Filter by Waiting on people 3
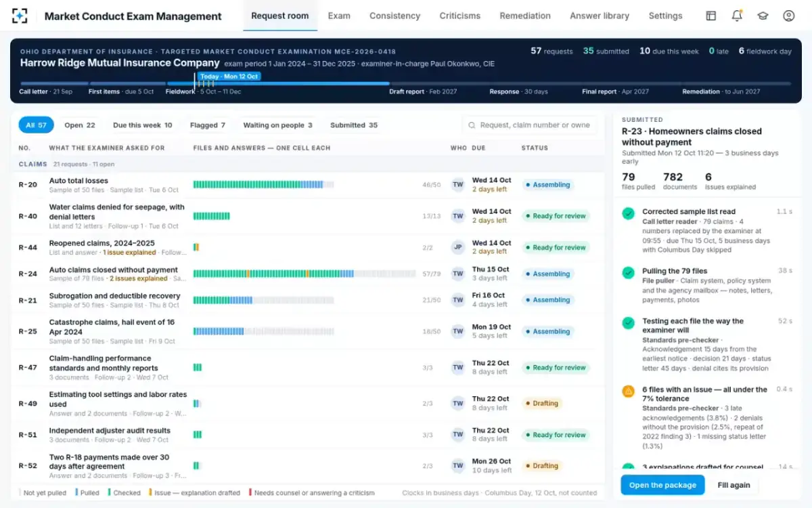This screenshot has width=812, height=508. click(278, 125)
